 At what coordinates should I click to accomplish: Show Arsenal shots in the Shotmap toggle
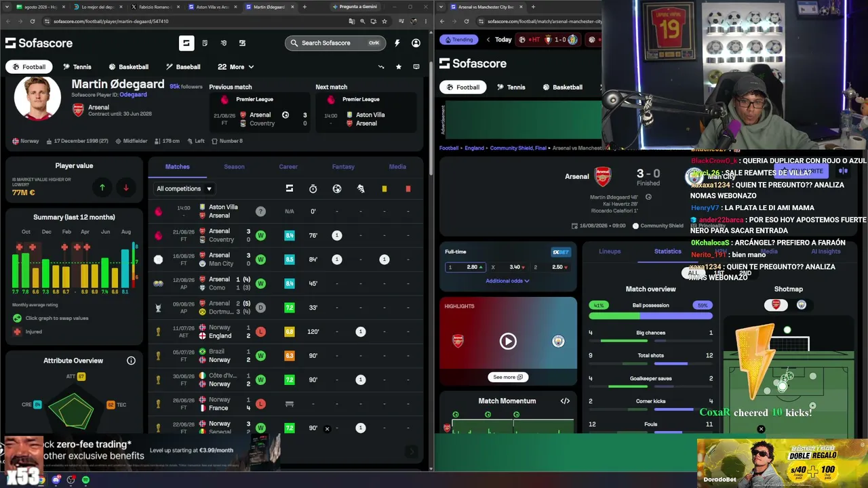pos(776,305)
